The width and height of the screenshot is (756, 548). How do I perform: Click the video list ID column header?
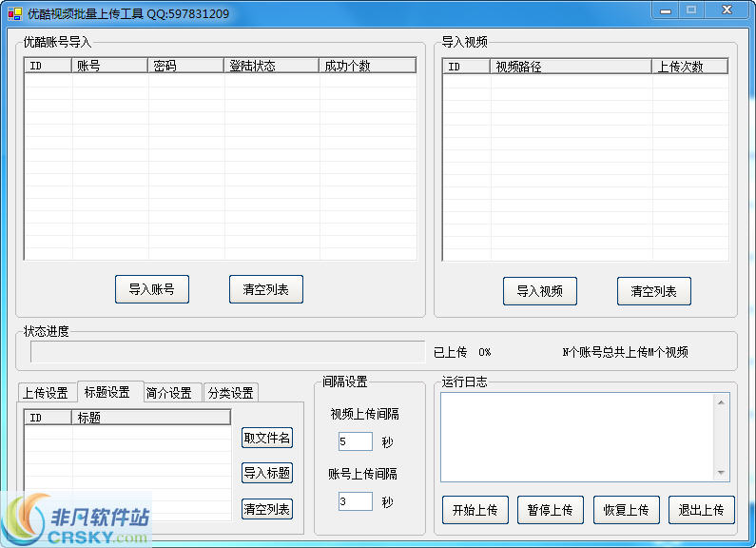tap(466, 67)
